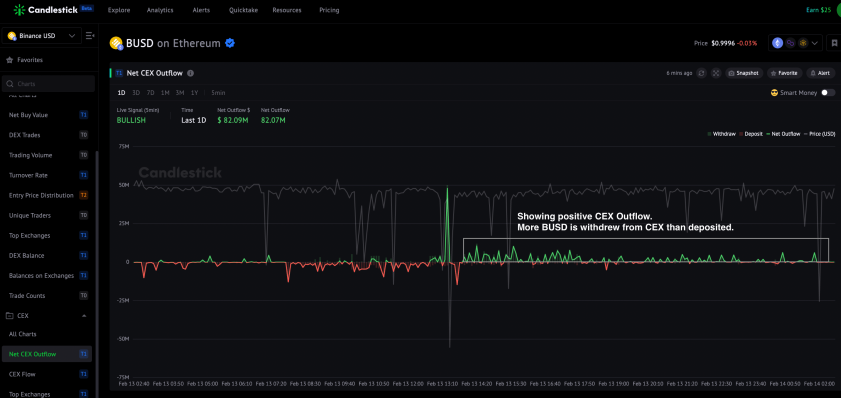Screen dimensions: 841x398
Task: Open the Binance USD token dropdown
Action: pos(42,36)
